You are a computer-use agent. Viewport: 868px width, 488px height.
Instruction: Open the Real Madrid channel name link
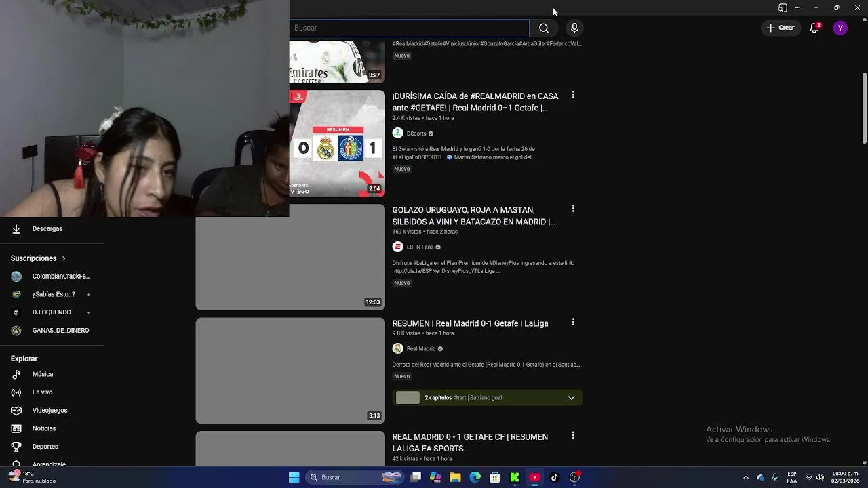[x=421, y=348]
